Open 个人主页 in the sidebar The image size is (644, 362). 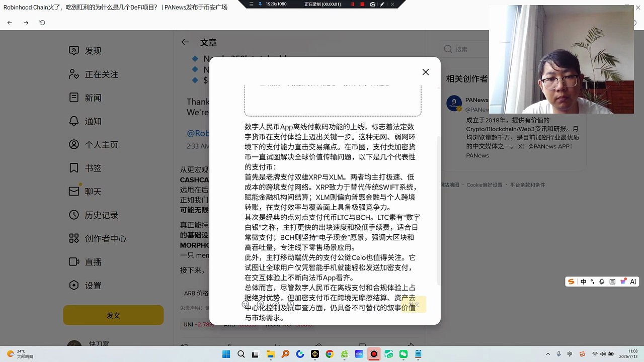pyautogui.click(x=94, y=145)
